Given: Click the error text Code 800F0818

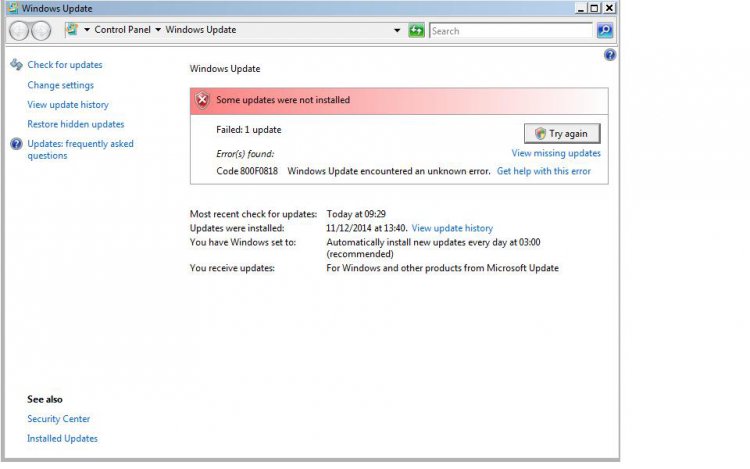Looking at the screenshot, I should click(247, 171).
